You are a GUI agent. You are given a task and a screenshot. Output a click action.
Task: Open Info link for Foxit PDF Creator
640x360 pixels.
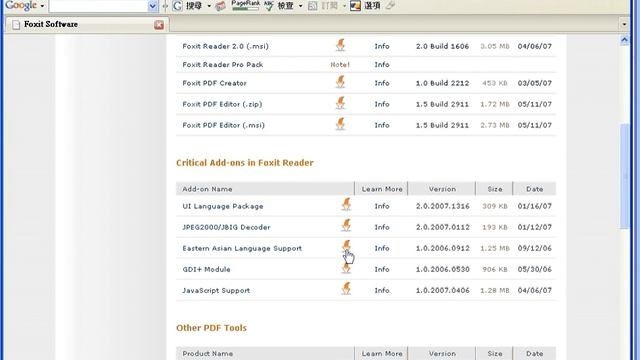tap(382, 83)
